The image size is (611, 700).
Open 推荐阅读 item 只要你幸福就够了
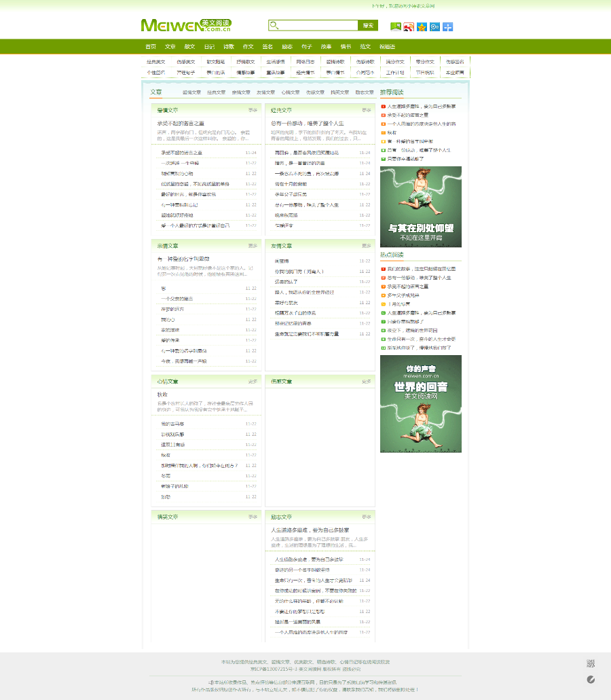click(x=405, y=159)
